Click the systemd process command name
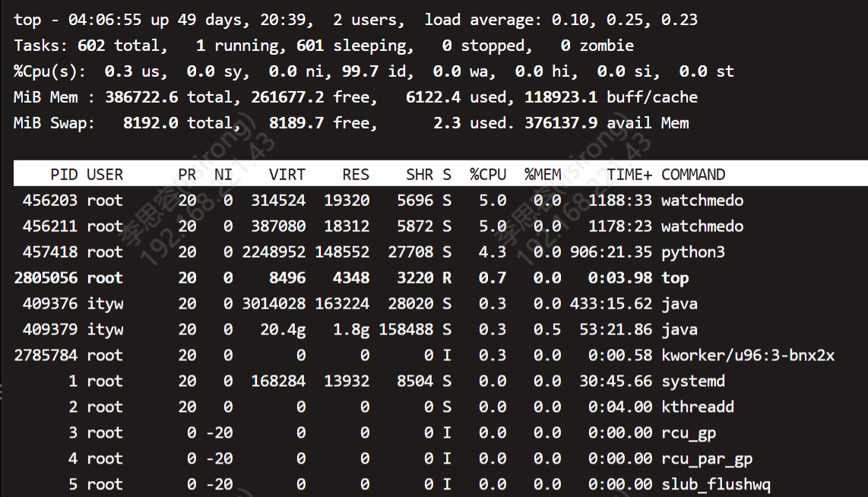This screenshot has width=868, height=497. 693,381
